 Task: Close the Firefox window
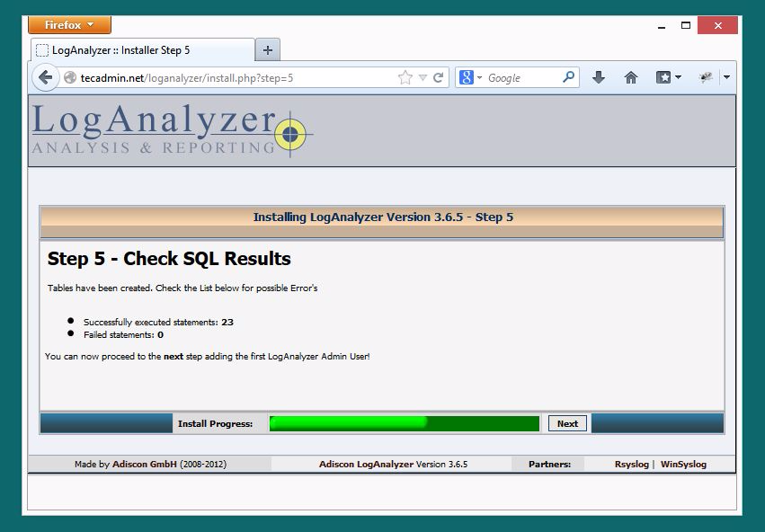717,25
